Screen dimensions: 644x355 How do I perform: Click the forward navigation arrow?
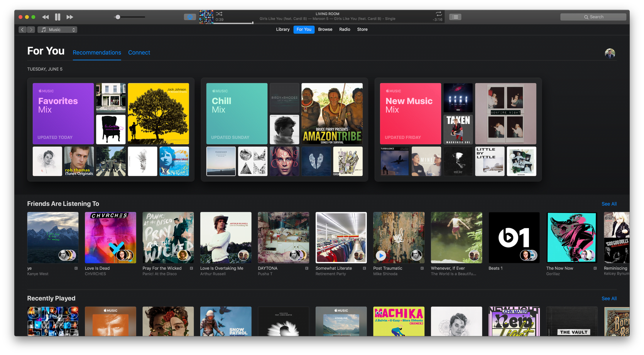click(x=31, y=29)
